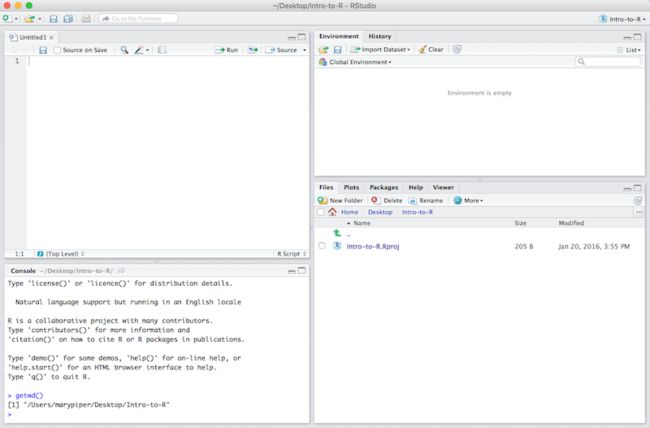Open the (Top Level) scope selector
The height and width of the screenshot is (428, 650).
[x=61, y=254]
